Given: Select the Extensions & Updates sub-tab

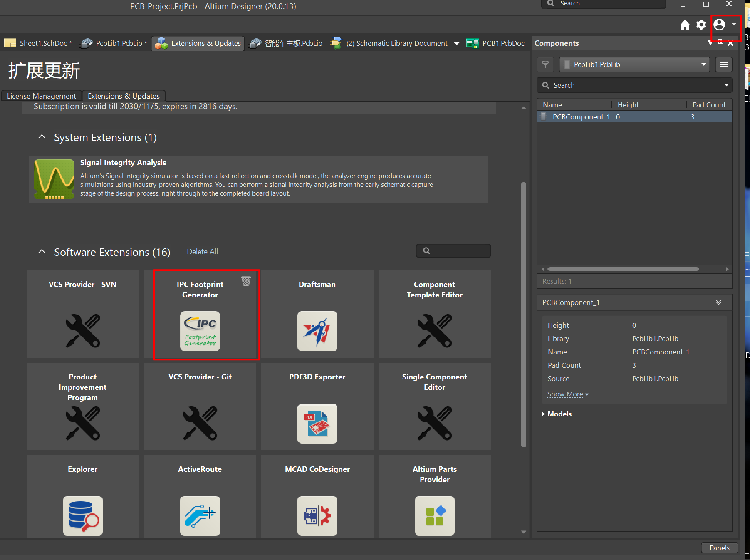Looking at the screenshot, I should [124, 96].
